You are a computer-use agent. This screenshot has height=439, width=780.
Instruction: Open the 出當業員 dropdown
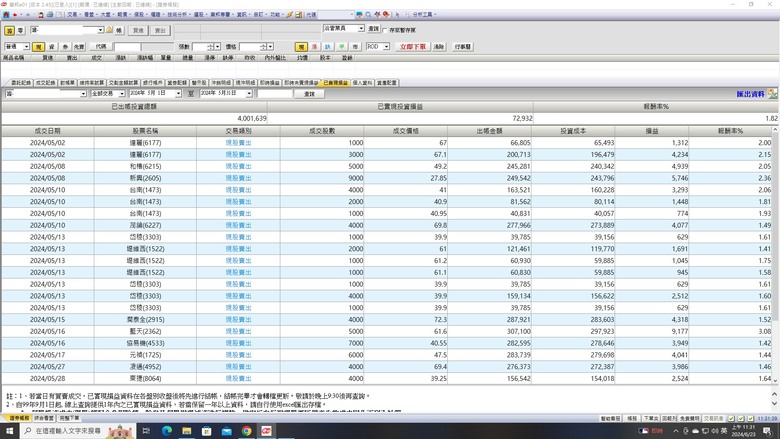(x=361, y=29)
